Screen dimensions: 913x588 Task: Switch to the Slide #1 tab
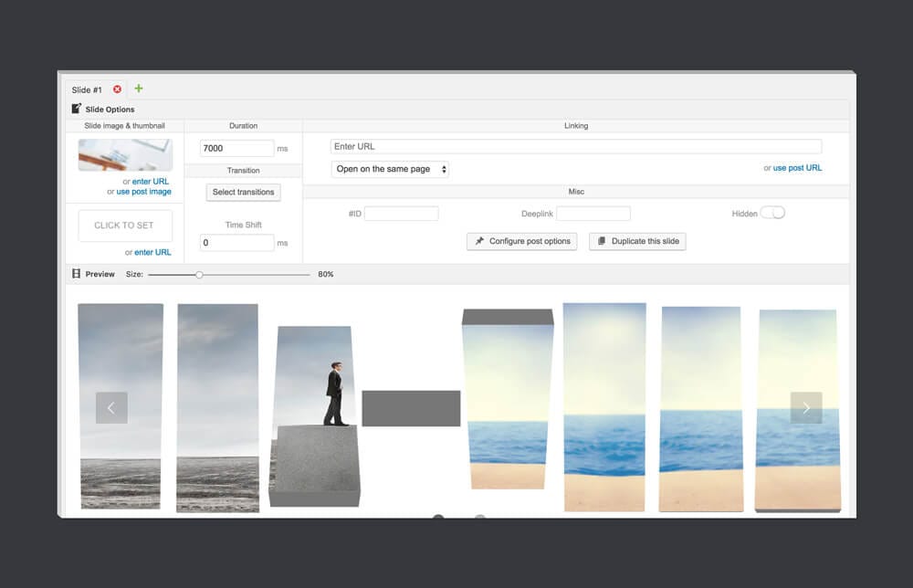click(x=87, y=89)
